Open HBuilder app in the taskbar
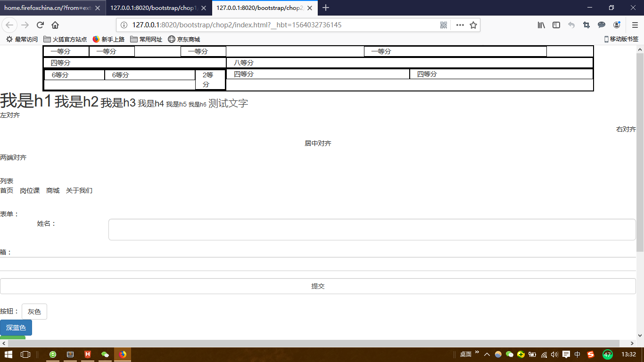The width and height of the screenshot is (644, 362). click(88, 354)
